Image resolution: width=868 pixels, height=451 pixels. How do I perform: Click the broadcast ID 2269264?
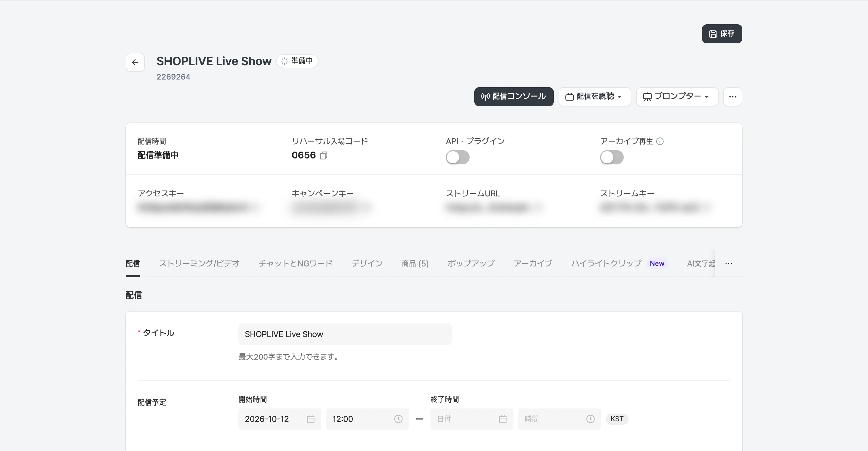[x=173, y=77]
